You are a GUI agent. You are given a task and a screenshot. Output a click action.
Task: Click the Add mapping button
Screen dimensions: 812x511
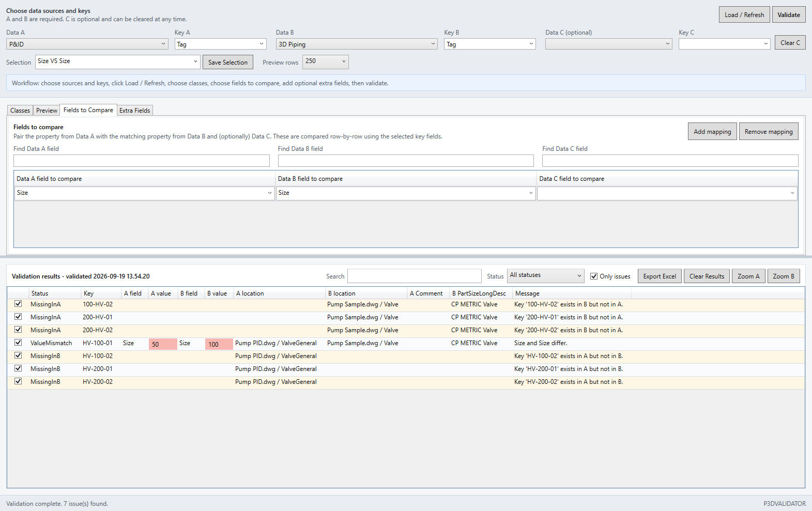[712, 131]
